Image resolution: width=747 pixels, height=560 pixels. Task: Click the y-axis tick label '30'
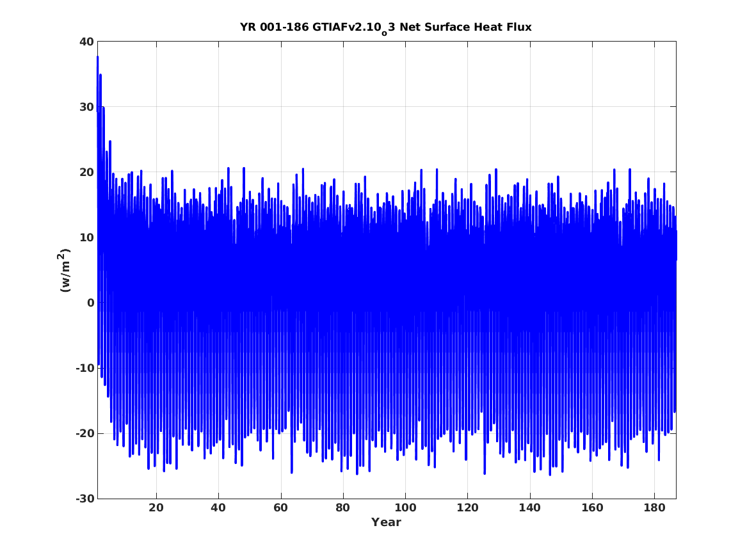(x=86, y=107)
